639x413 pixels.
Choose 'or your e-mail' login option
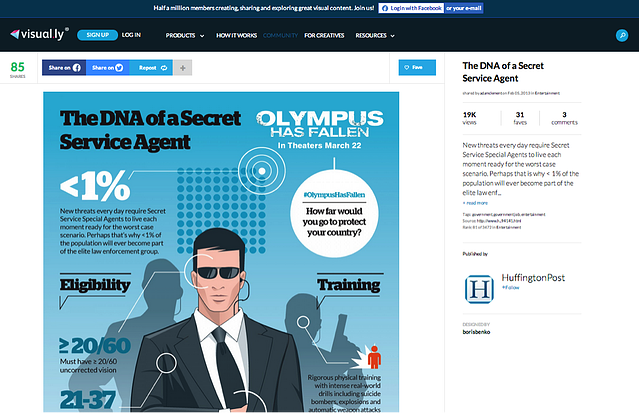click(464, 8)
